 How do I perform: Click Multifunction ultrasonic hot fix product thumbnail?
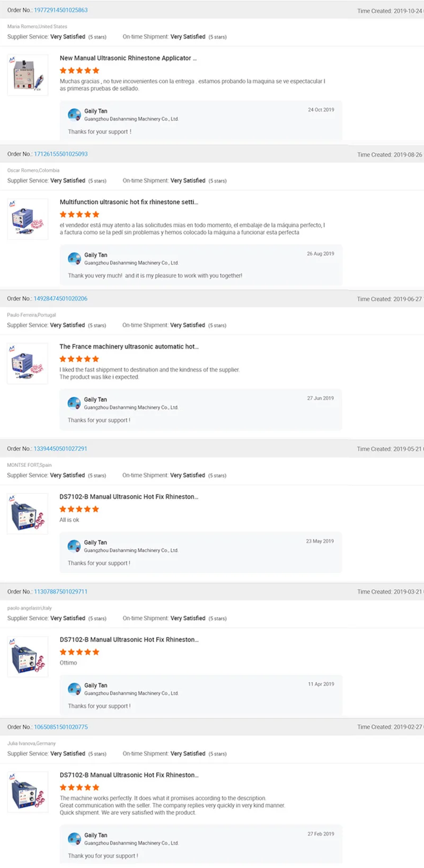coord(28,219)
